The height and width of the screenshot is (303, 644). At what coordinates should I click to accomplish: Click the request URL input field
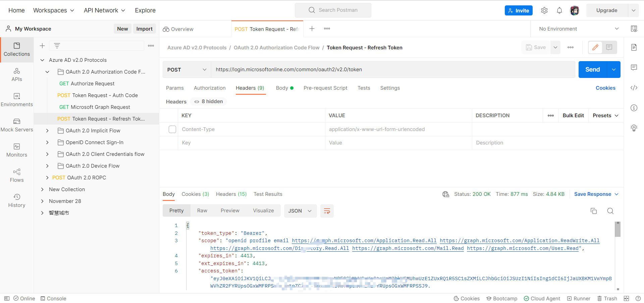[335, 70]
